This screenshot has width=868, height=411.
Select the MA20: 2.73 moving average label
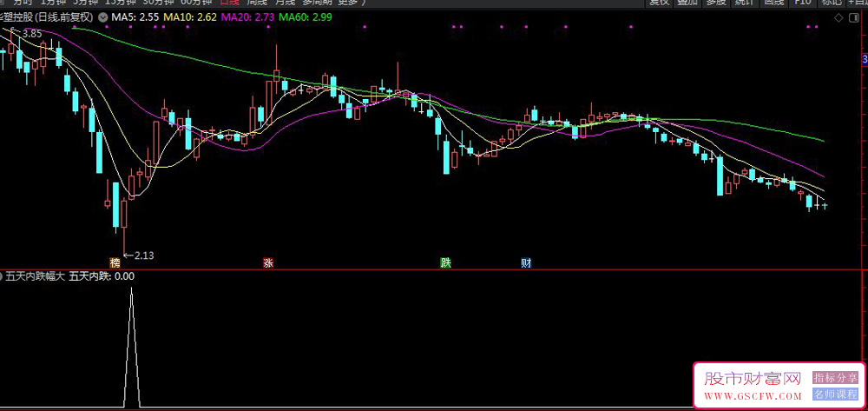(247, 17)
